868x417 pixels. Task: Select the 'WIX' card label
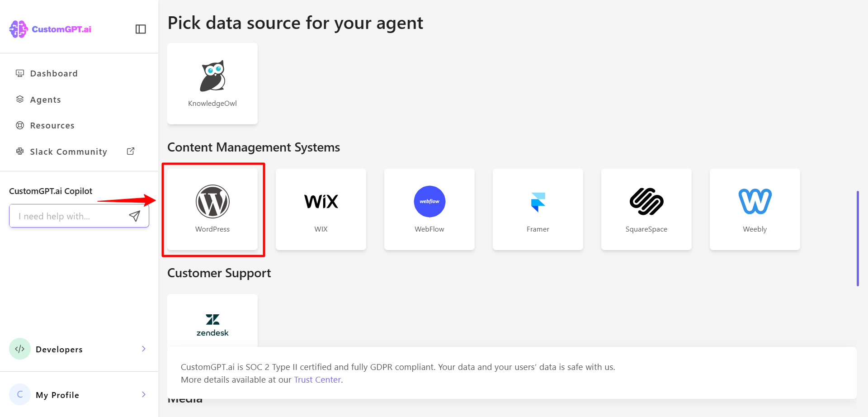[x=321, y=229]
